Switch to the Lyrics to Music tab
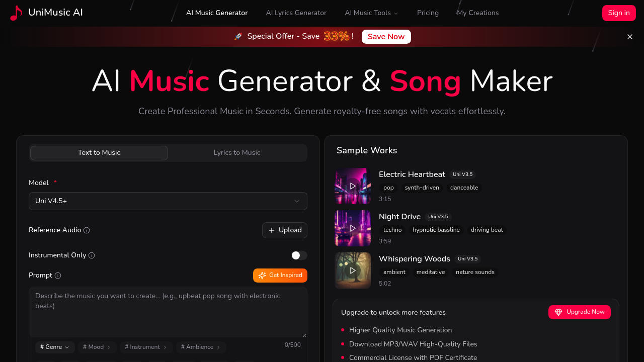Viewport: 644px width, 362px height. [237, 152]
